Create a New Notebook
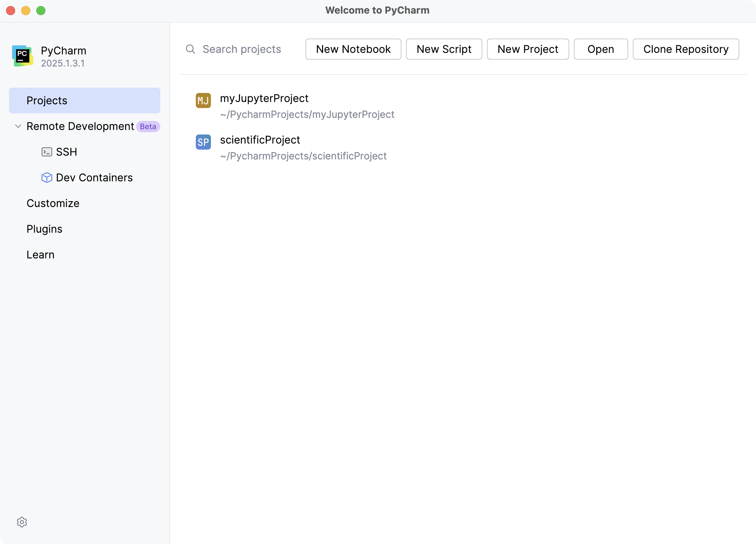Image resolution: width=756 pixels, height=544 pixels. click(353, 49)
